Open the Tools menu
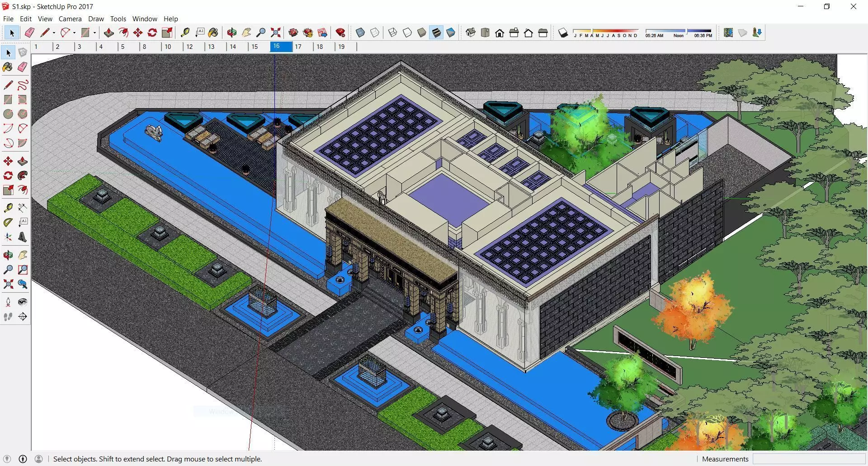The width and height of the screenshot is (868, 466). click(x=118, y=19)
